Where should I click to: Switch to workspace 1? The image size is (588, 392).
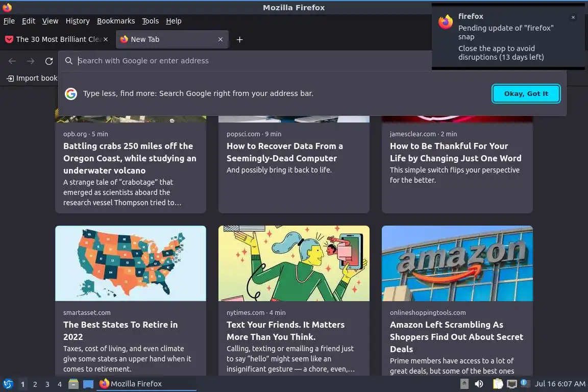22,384
